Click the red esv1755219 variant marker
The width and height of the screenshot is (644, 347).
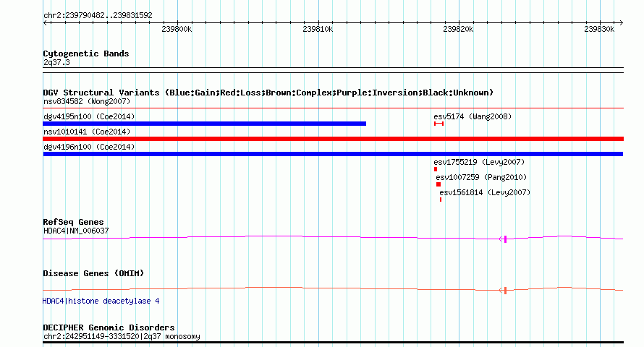click(436, 169)
